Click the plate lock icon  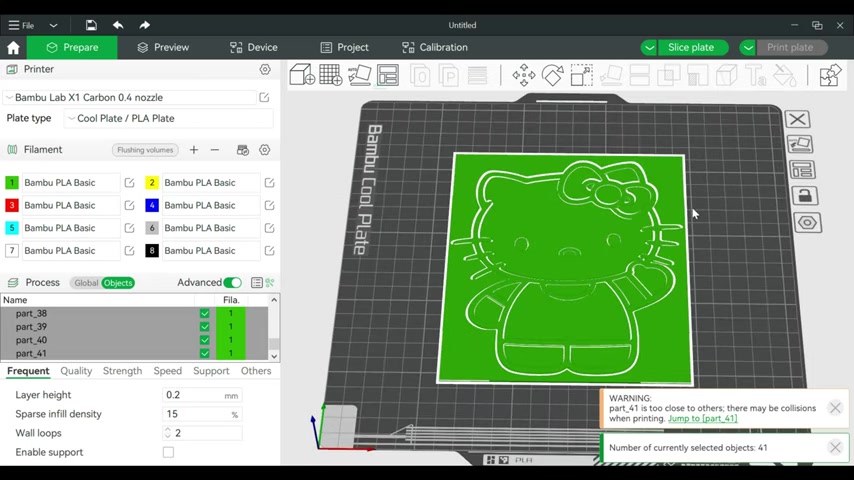coord(805,196)
